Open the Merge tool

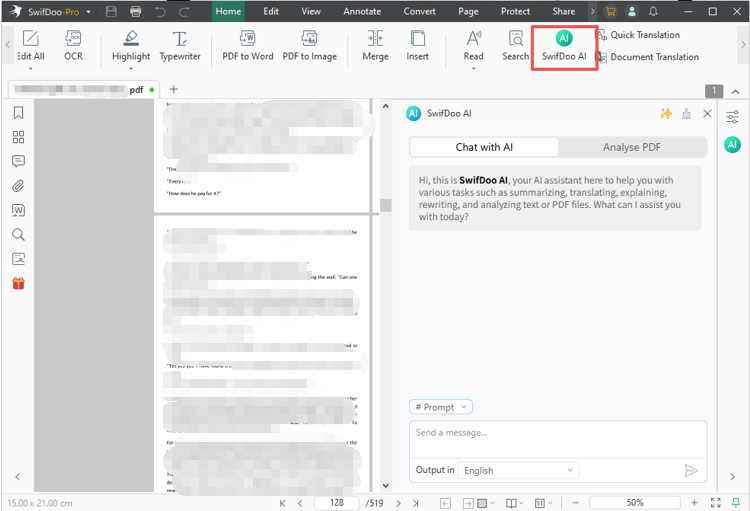tap(375, 45)
